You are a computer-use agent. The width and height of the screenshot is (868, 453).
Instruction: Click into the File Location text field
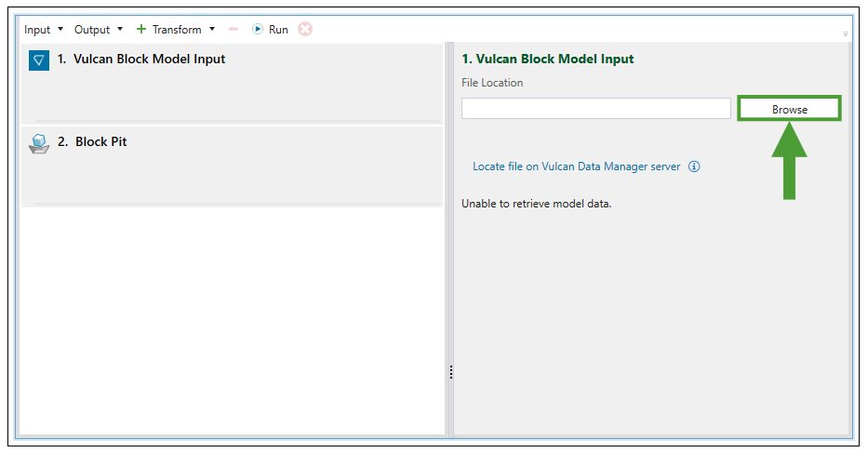click(595, 109)
